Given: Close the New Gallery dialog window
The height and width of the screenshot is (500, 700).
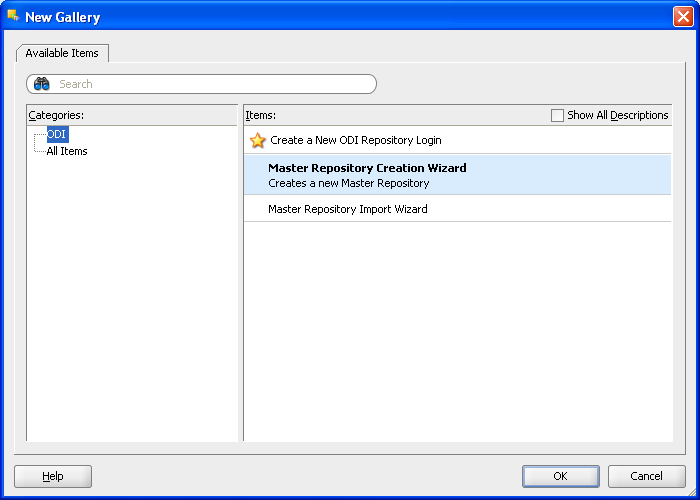Looking at the screenshot, I should point(682,16).
